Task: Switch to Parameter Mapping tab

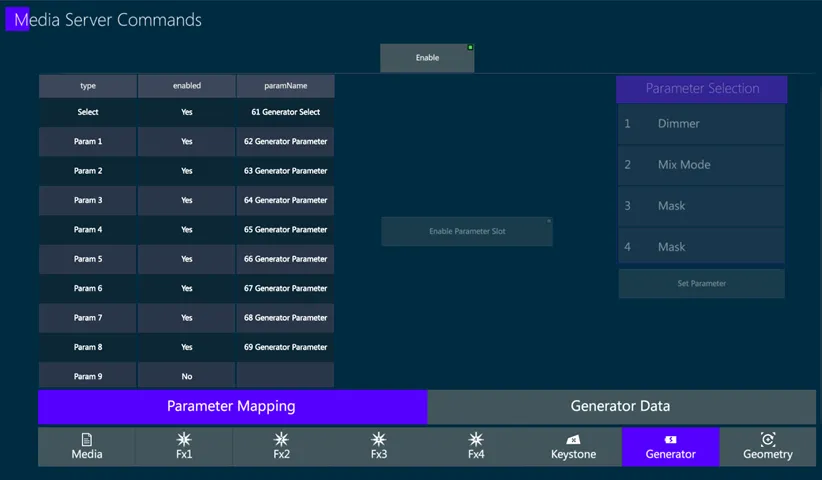Action: pyautogui.click(x=233, y=406)
